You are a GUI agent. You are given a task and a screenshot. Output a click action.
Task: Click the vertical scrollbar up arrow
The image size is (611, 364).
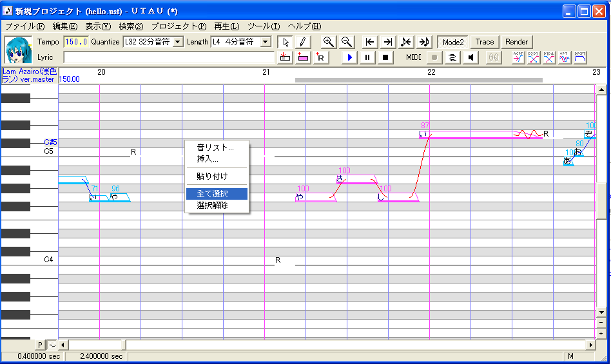tap(601, 90)
